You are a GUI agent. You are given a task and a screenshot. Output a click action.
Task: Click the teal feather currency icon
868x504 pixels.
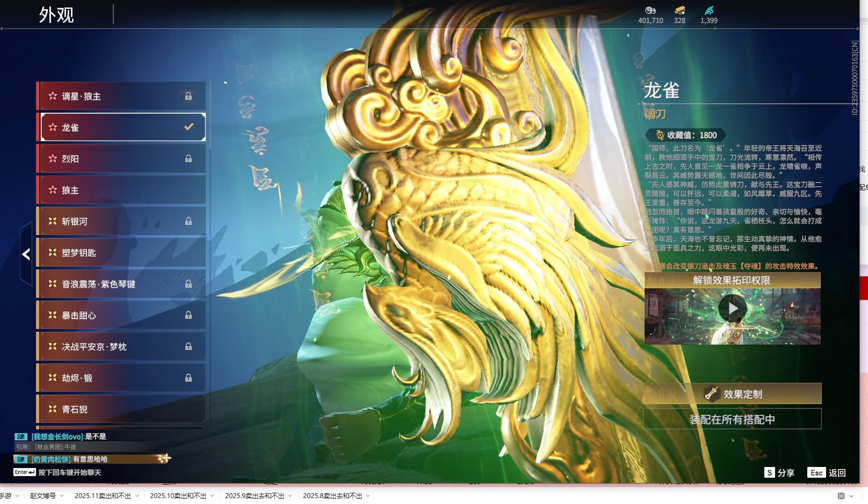tap(709, 10)
